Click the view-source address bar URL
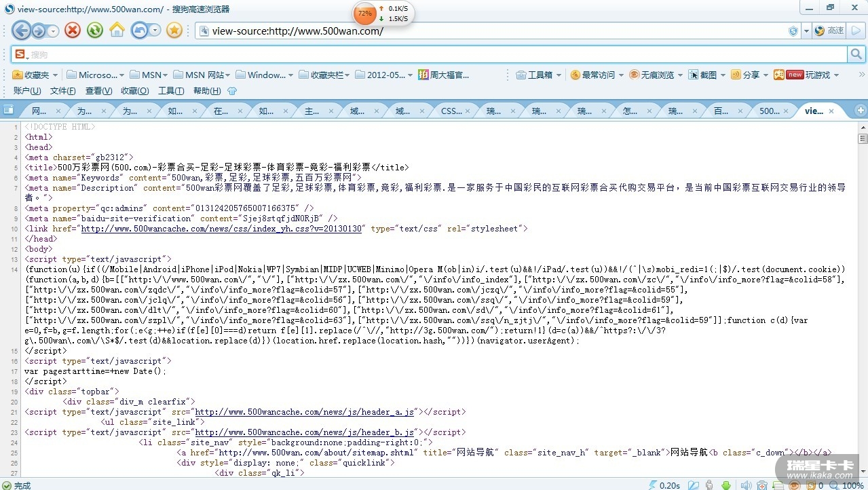868x490 pixels. (x=297, y=31)
